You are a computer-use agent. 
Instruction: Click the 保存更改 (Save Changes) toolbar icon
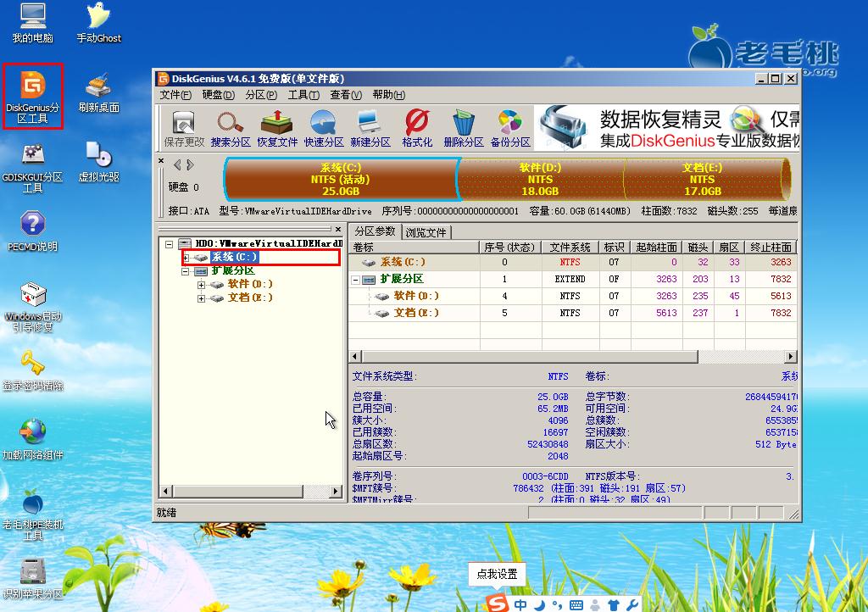pos(184,129)
